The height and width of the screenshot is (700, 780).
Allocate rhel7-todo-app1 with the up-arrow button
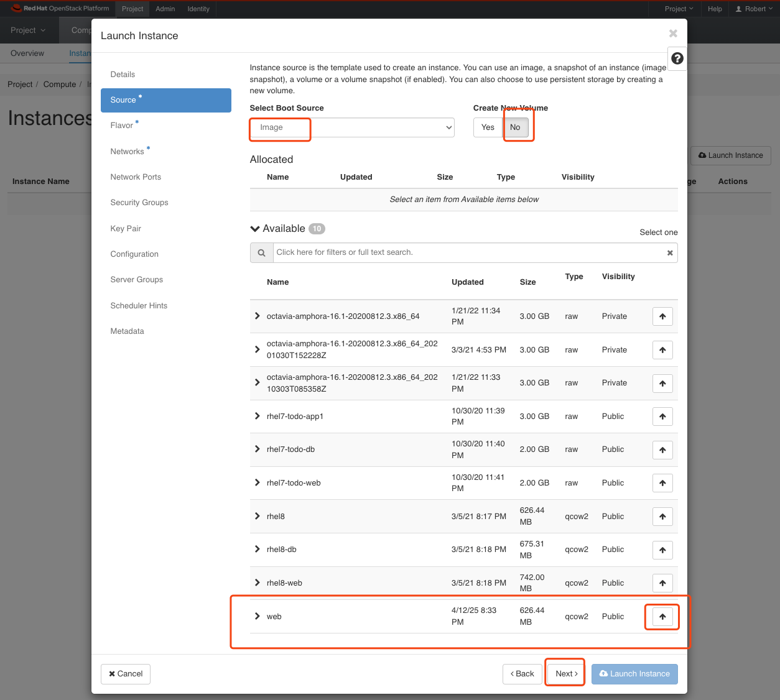click(x=662, y=417)
